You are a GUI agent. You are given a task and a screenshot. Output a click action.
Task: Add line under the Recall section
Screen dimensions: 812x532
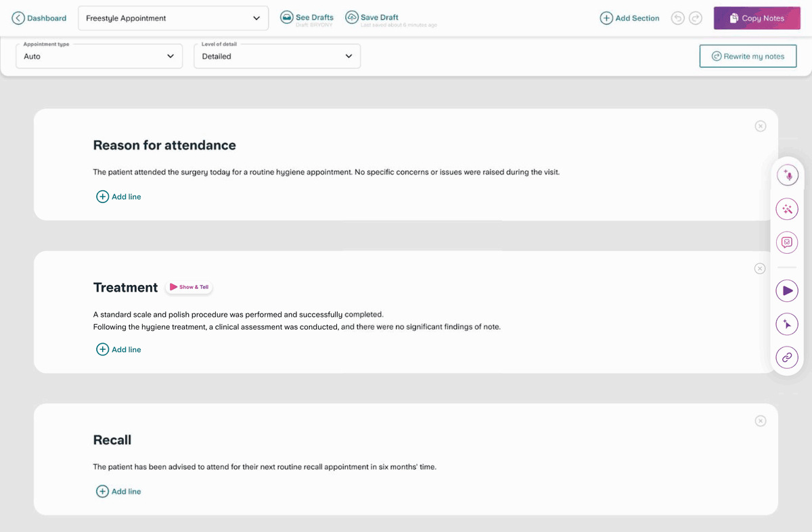point(118,491)
